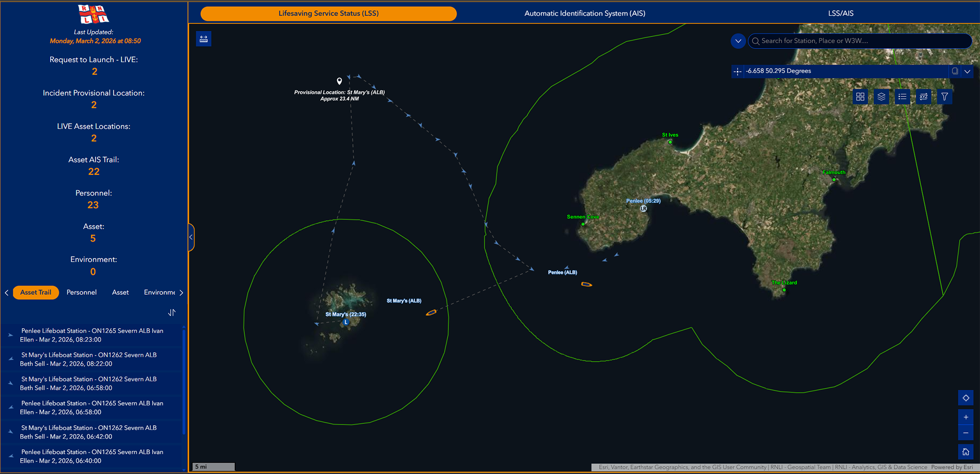Open the map Filter tool
Viewport: 980px width, 474px height.
coord(944,96)
